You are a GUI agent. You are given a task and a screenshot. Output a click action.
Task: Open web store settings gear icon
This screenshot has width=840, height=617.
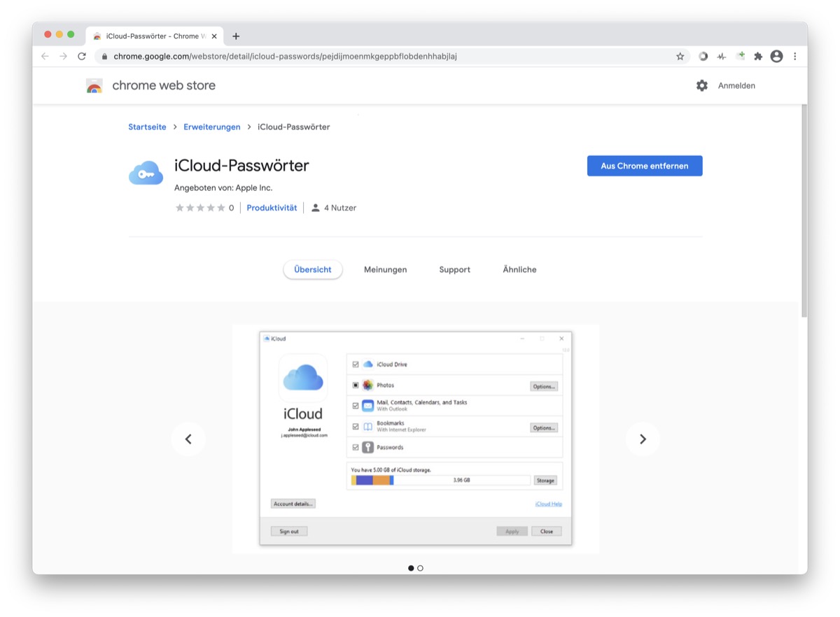702,85
